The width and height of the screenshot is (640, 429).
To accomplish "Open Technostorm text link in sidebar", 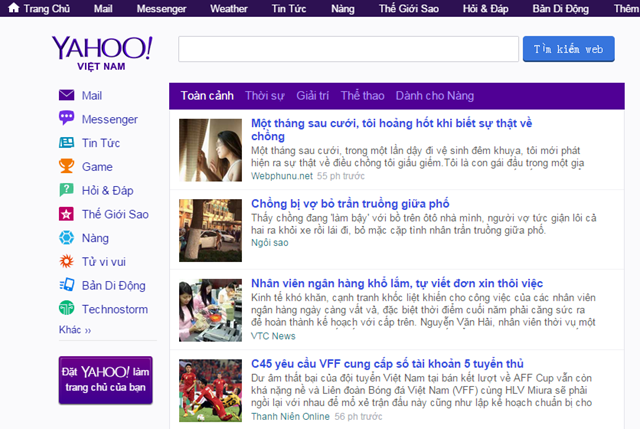I will tap(115, 309).
